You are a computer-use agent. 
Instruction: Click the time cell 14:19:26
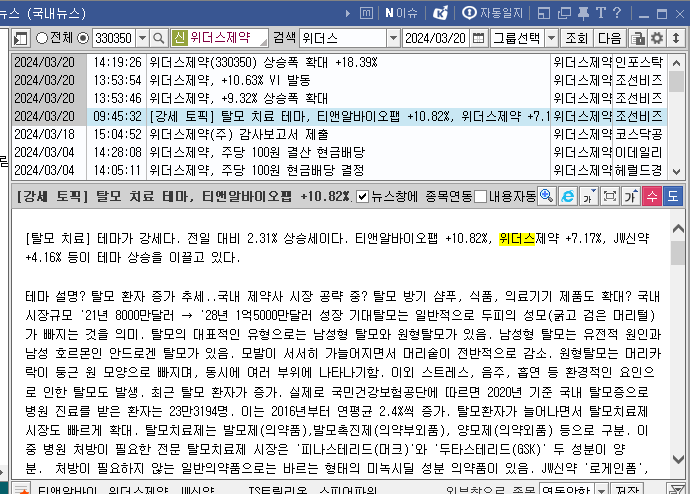pyautogui.click(x=117, y=62)
